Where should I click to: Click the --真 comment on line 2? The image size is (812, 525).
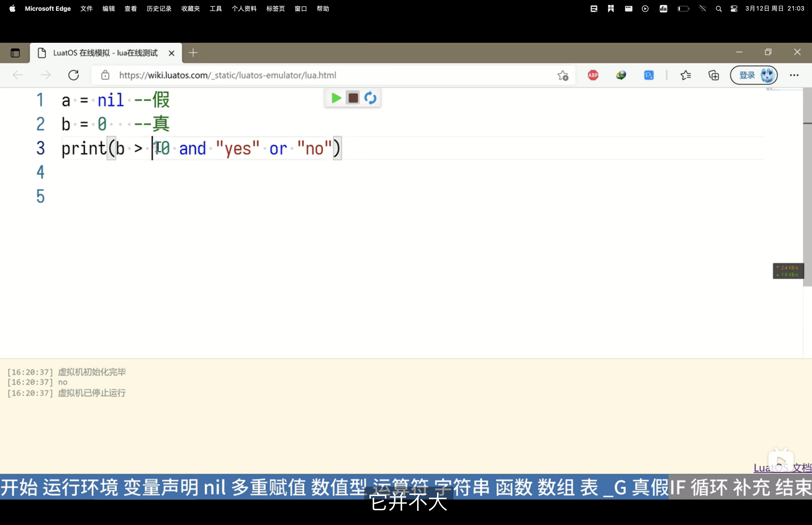[152, 124]
